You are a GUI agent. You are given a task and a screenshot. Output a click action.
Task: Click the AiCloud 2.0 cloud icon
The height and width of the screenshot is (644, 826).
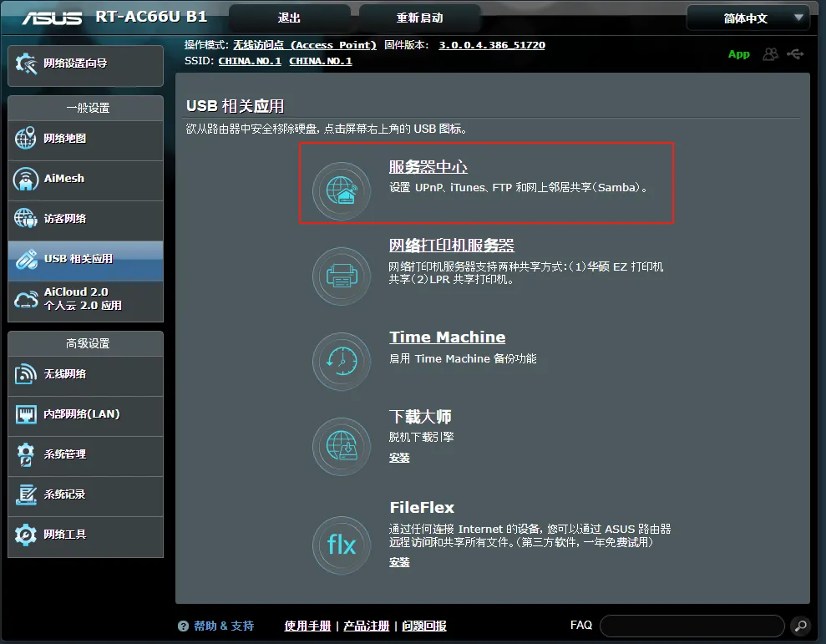[x=26, y=299]
